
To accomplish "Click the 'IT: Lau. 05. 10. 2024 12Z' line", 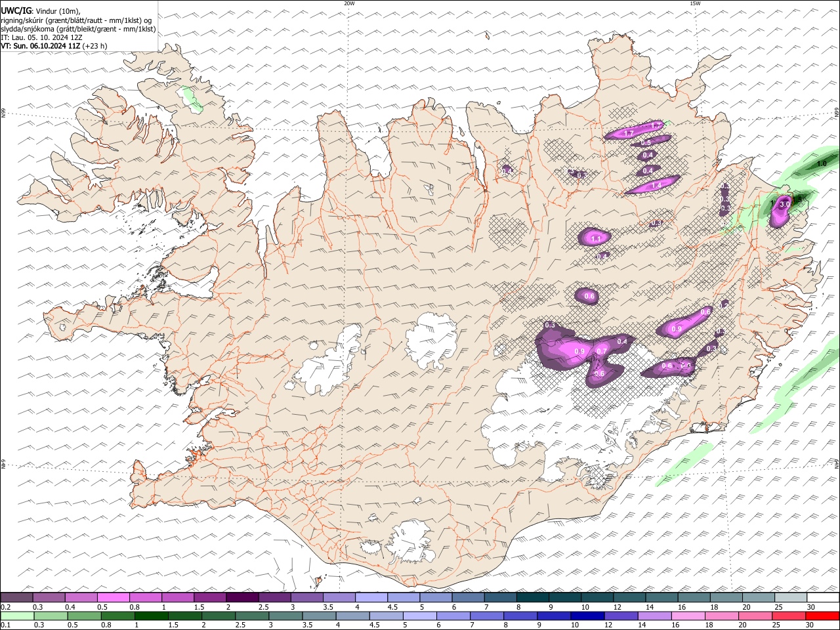I will point(41,37).
